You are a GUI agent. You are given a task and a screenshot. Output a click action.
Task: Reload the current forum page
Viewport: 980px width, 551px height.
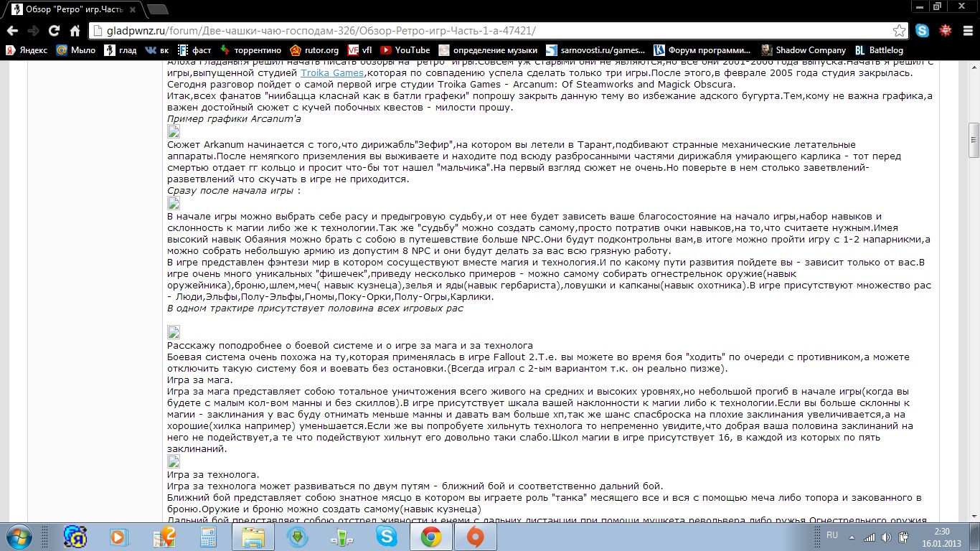54,31
